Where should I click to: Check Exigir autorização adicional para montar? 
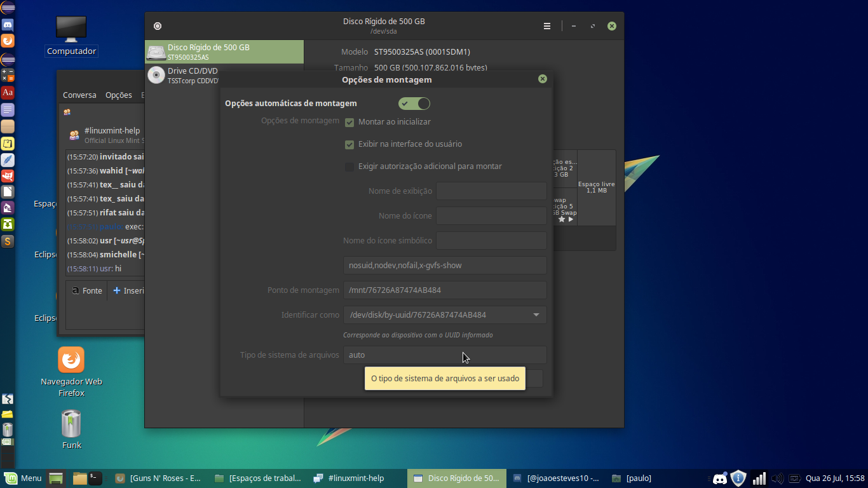[349, 166]
